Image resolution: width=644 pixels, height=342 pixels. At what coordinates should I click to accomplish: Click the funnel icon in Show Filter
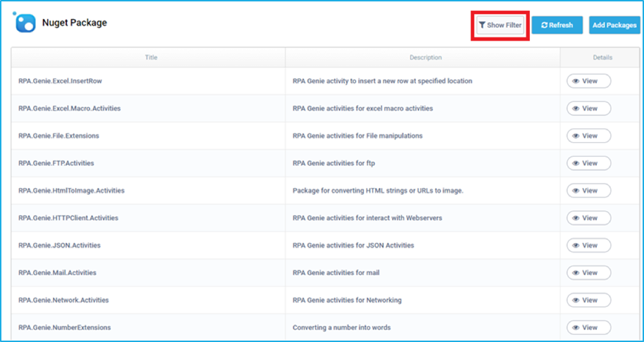(x=482, y=25)
